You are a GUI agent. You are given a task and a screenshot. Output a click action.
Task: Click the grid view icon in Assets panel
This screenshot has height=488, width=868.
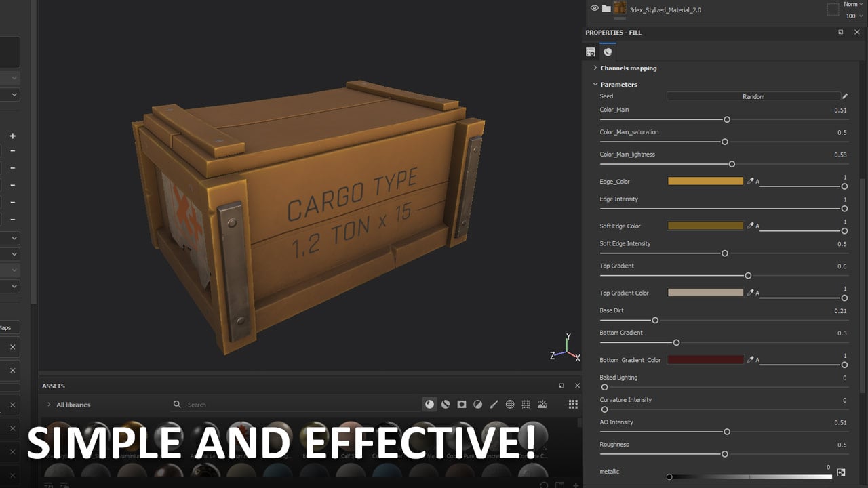[573, 404]
